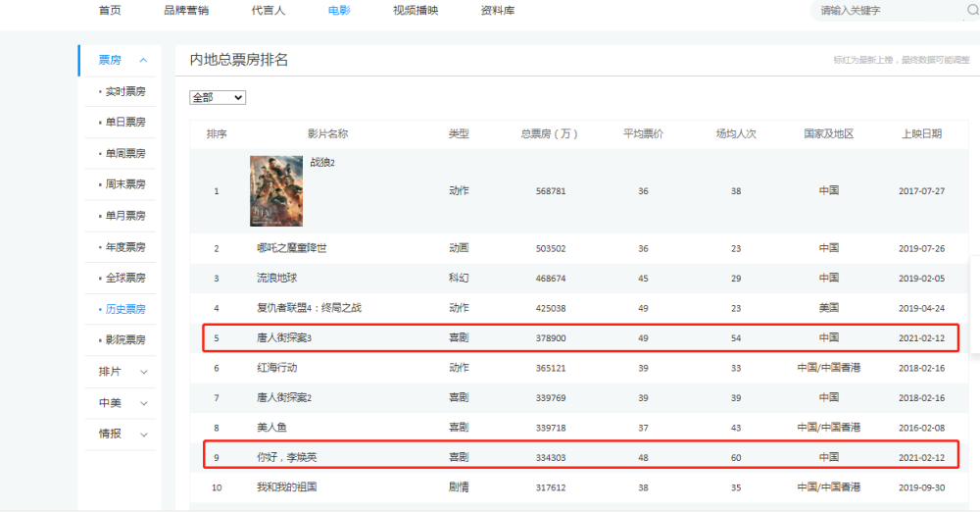Open 全球票房 in the sidebar

point(125,278)
